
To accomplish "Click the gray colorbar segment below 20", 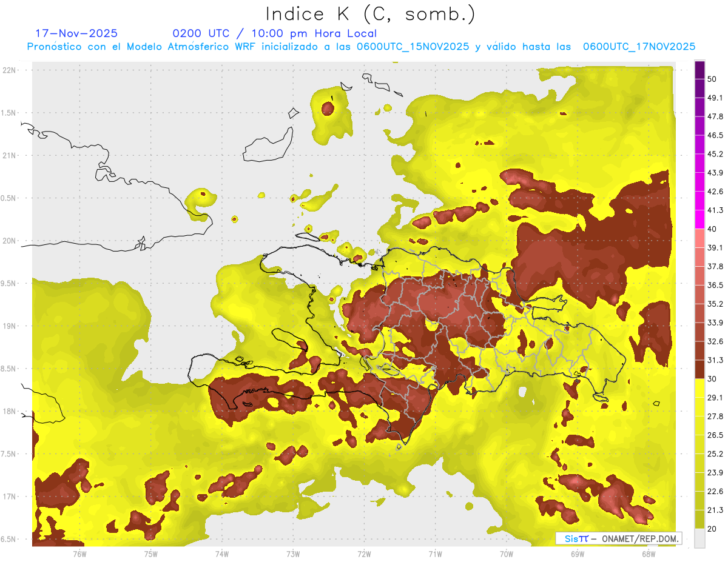I will [699, 538].
